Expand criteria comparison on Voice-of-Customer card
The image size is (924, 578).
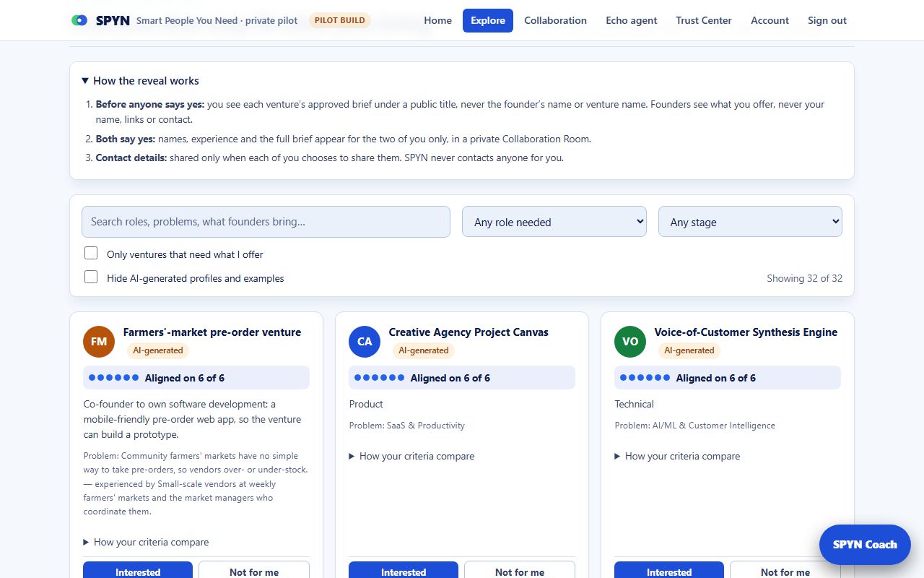(x=678, y=456)
